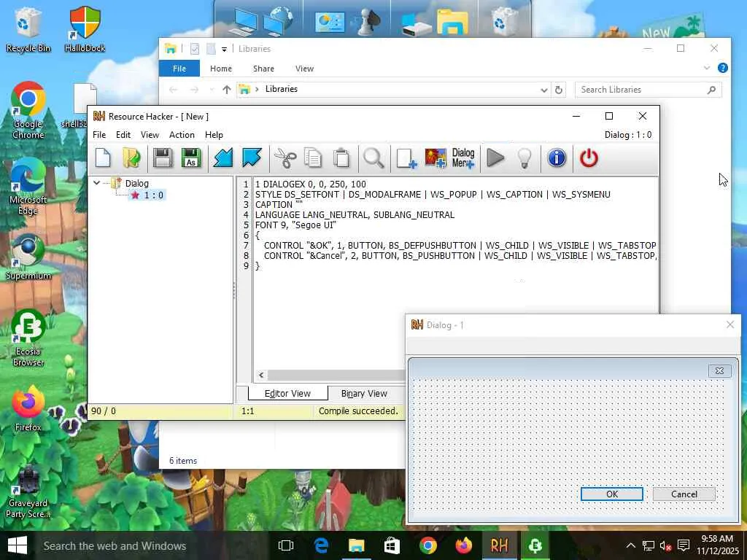The image size is (747, 560).
Task: Open the Action Center notifications icon
Action: click(x=683, y=545)
